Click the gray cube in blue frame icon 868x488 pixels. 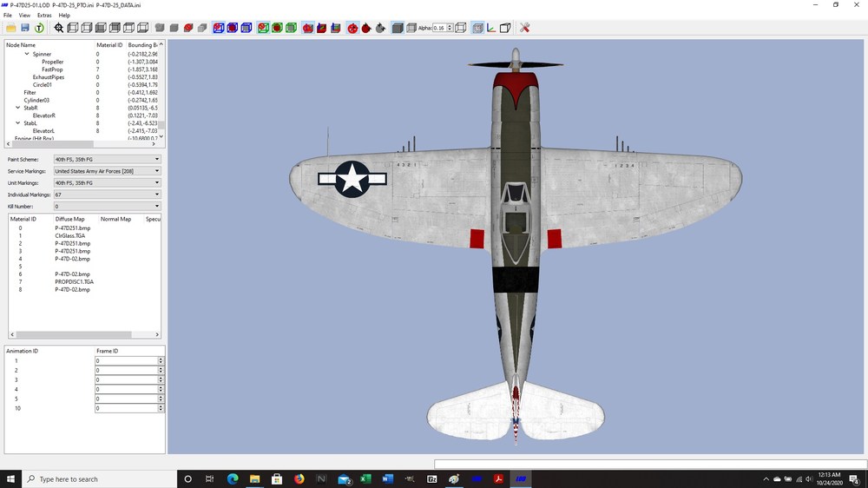coord(247,28)
